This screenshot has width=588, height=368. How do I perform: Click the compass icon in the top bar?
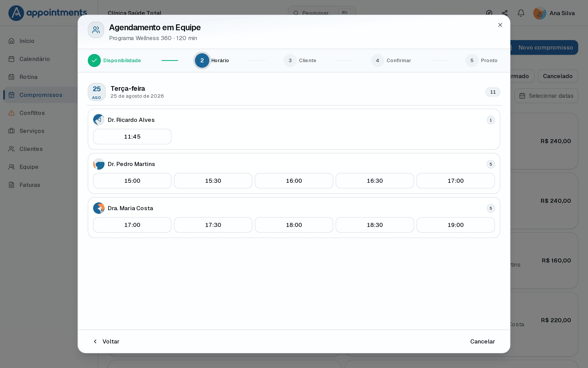[x=489, y=13]
